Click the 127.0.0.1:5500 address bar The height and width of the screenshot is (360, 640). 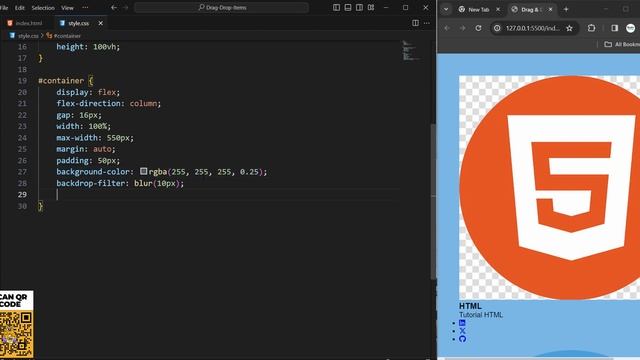coord(533,28)
